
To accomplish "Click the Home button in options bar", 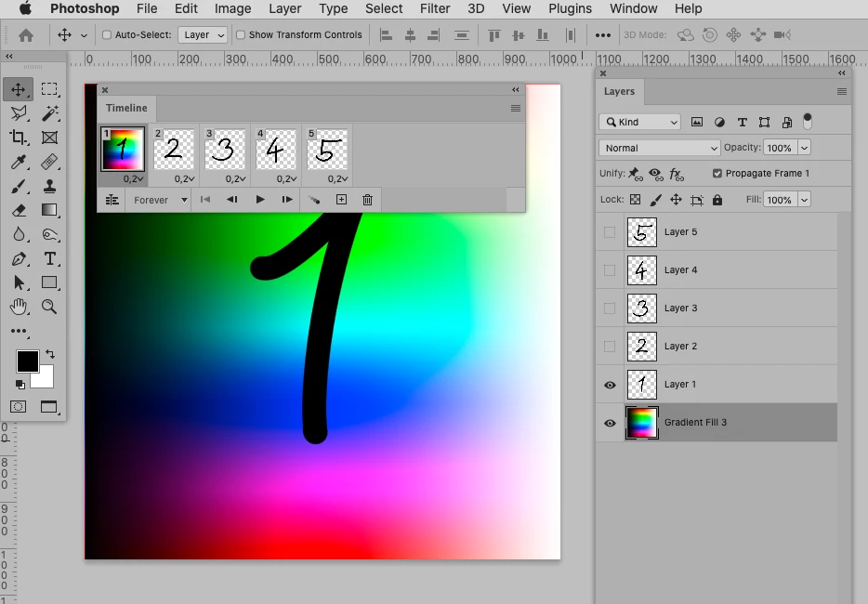I will 25,35.
